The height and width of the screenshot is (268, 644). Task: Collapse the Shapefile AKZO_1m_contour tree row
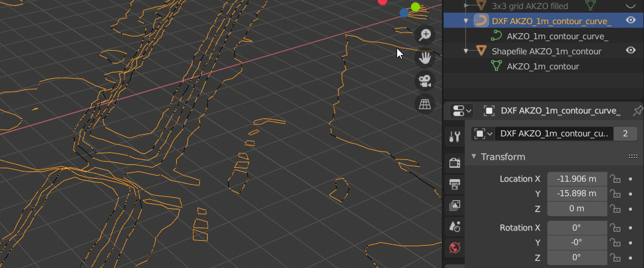coord(466,51)
